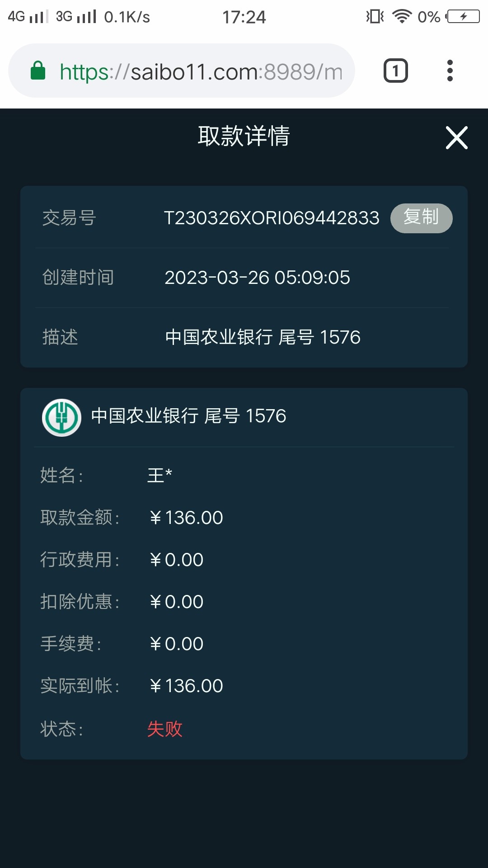488x868 pixels.
Task: Tap the actual arrival ¥136.00 value
Action: point(186,686)
